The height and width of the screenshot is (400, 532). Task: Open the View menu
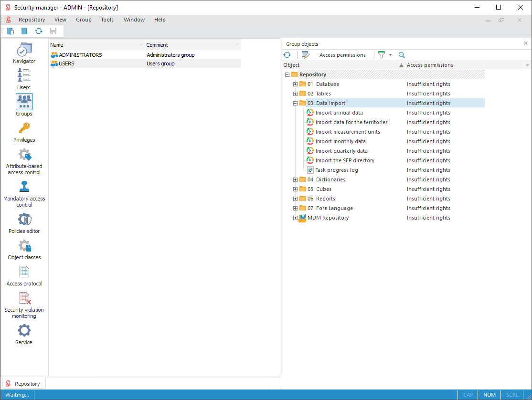[x=60, y=20]
